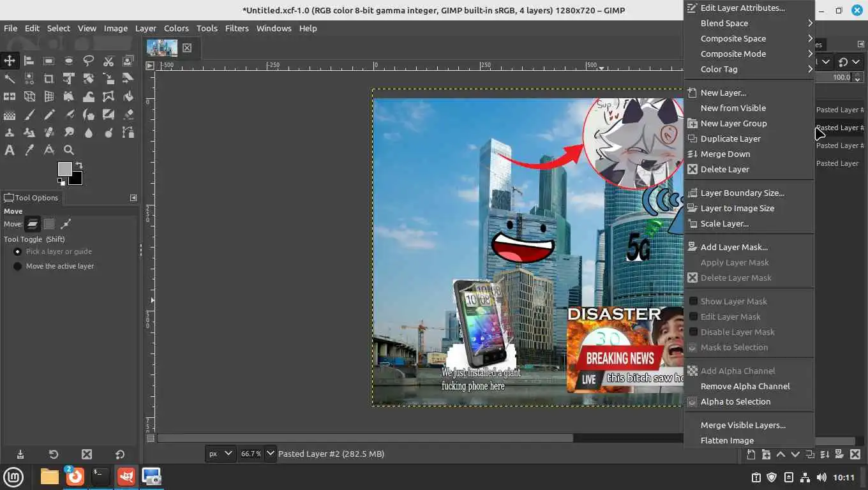Raise layer with up arrow button
Image resolution: width=868 pixels, height=490 pixels.
781,454
